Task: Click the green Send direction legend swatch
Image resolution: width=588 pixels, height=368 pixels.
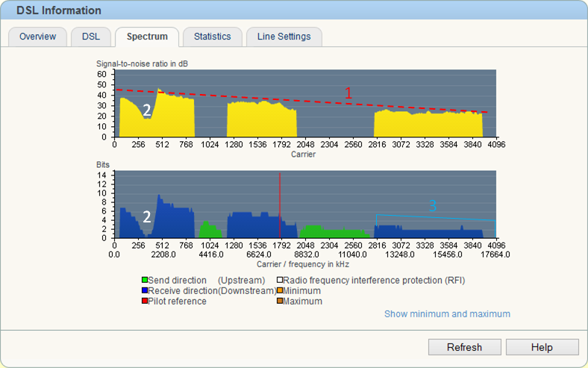Action: click(x=145, y=281)
